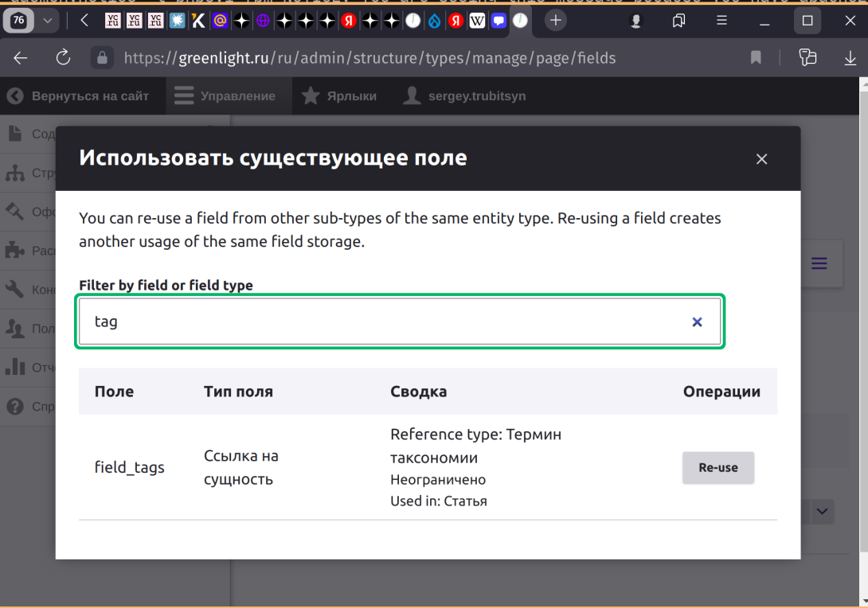Open the tab list chevron beside tab counter
868x608 pixels.
click(46, 20)
